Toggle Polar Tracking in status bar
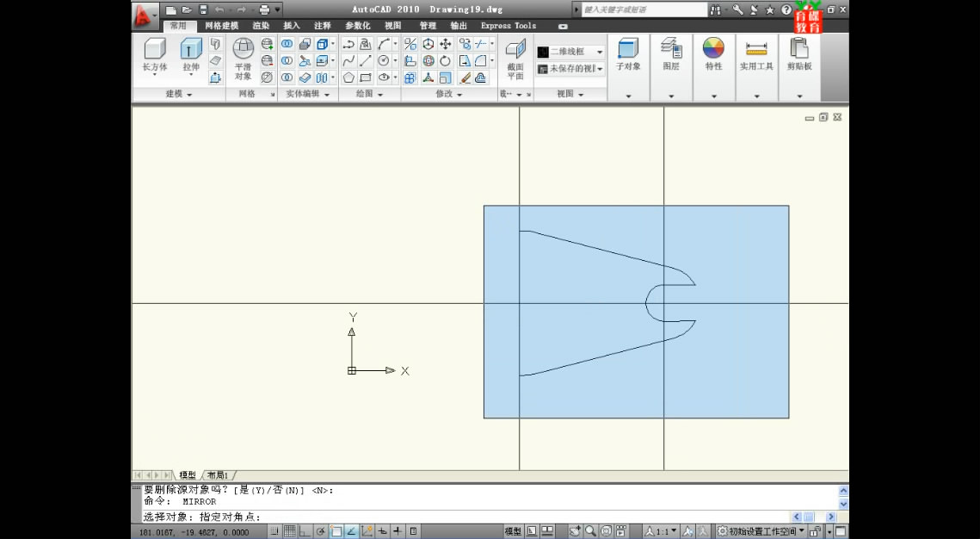 321,531
